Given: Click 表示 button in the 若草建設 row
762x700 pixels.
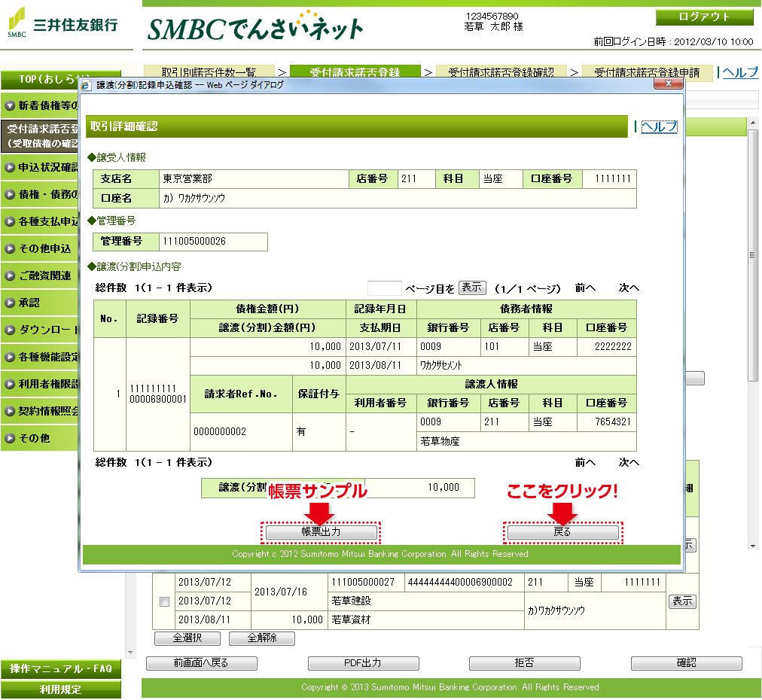Looking at the screenshot, I should pos(682,601).
